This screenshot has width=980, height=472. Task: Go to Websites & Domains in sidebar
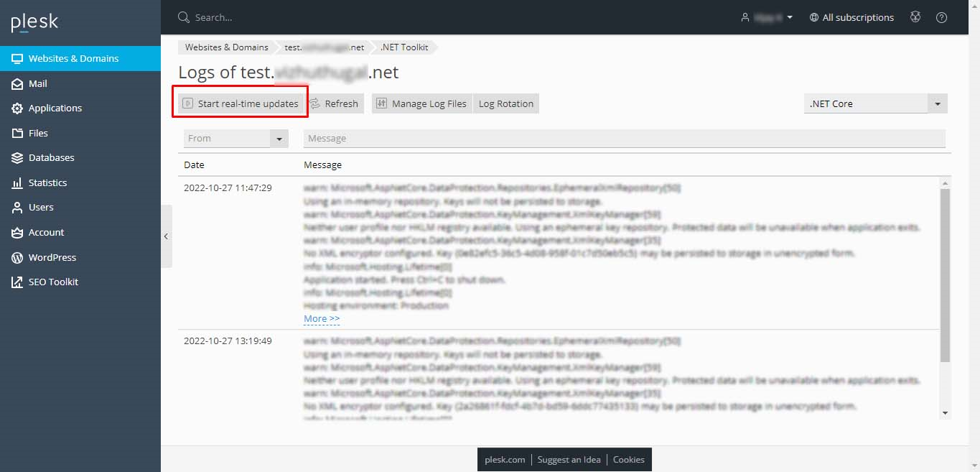(80, 58)
